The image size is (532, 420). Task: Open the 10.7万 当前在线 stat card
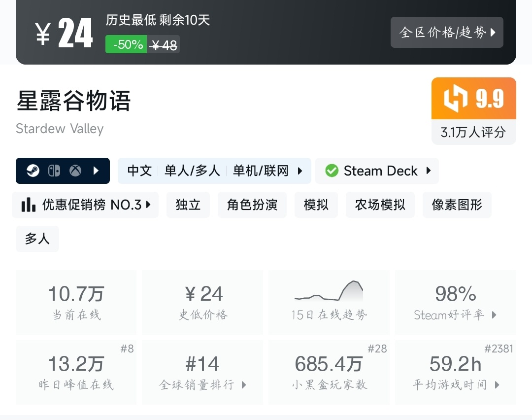(x=76, y=303)
